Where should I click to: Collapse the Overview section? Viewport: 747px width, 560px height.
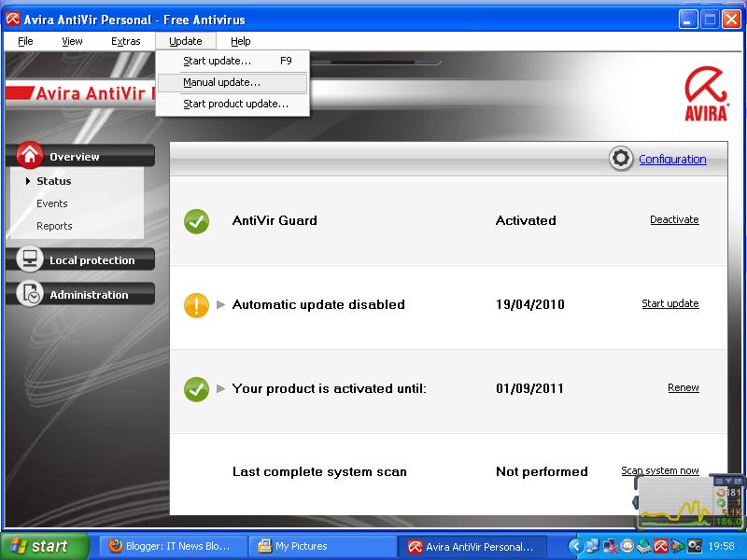coord(80,156)
